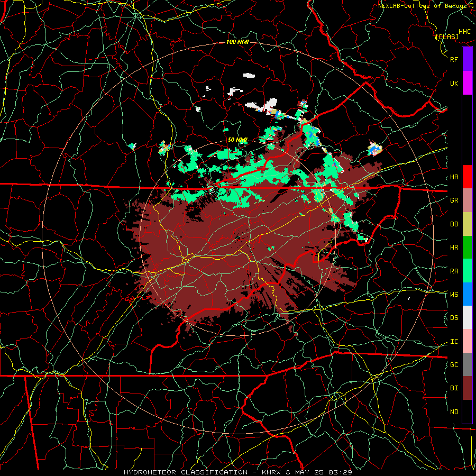Click the RF legend label
Screen dimensions: 476x476
click(454, 59)
